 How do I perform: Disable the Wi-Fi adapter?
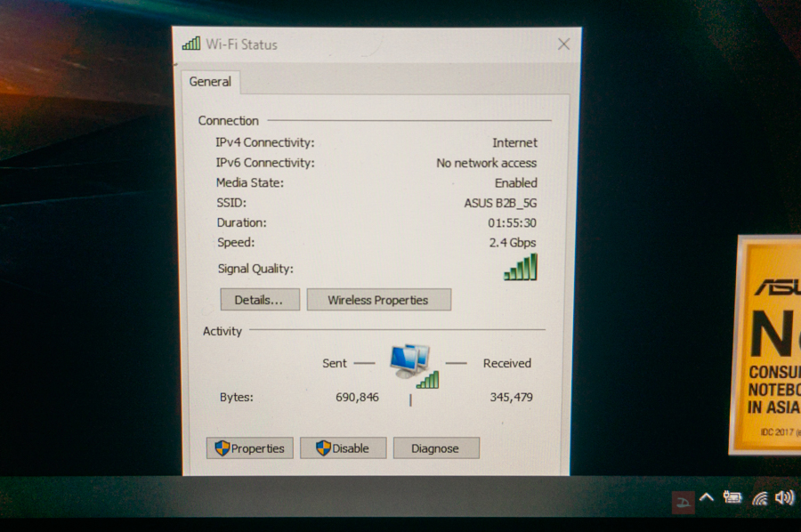click(343, 448)
